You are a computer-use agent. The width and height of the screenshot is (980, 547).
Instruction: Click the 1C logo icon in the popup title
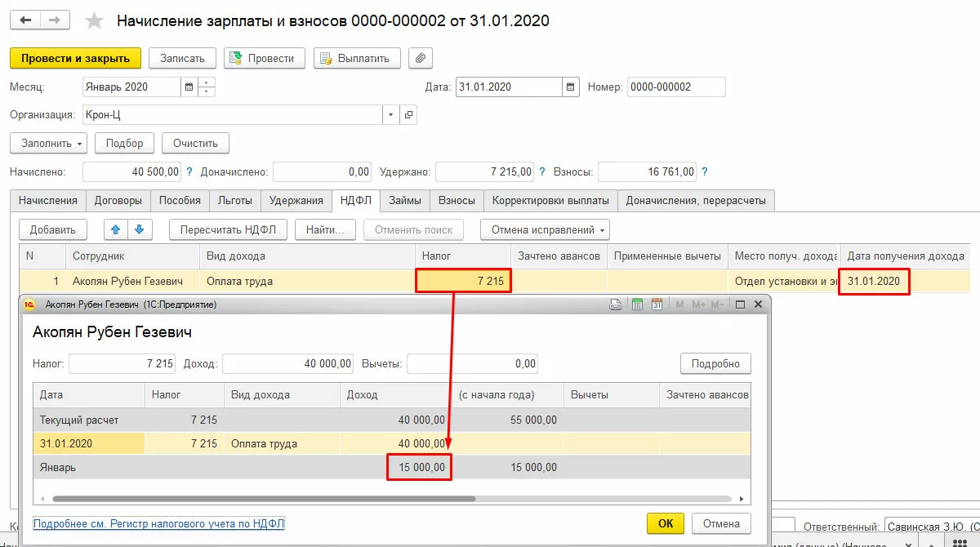pos(30,305)
